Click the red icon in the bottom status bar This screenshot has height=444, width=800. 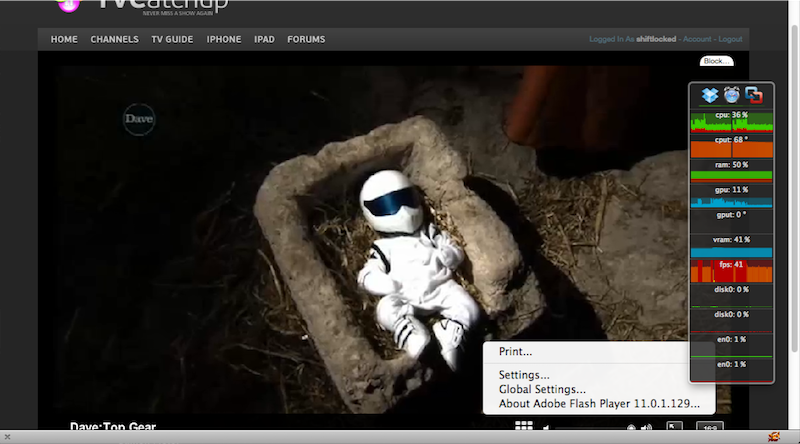pyautogui.click(x=773, y=436)
